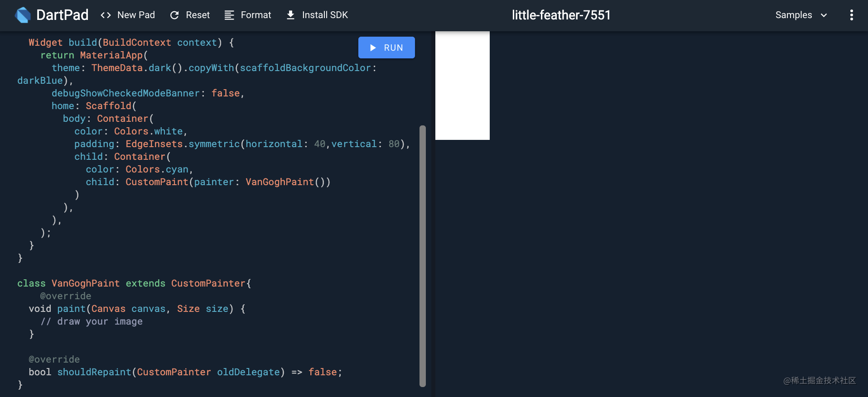This screenshot has height=397, width=868.
Task: Click the little-feather-7551 pad title
Action: [x=561, y=15]
